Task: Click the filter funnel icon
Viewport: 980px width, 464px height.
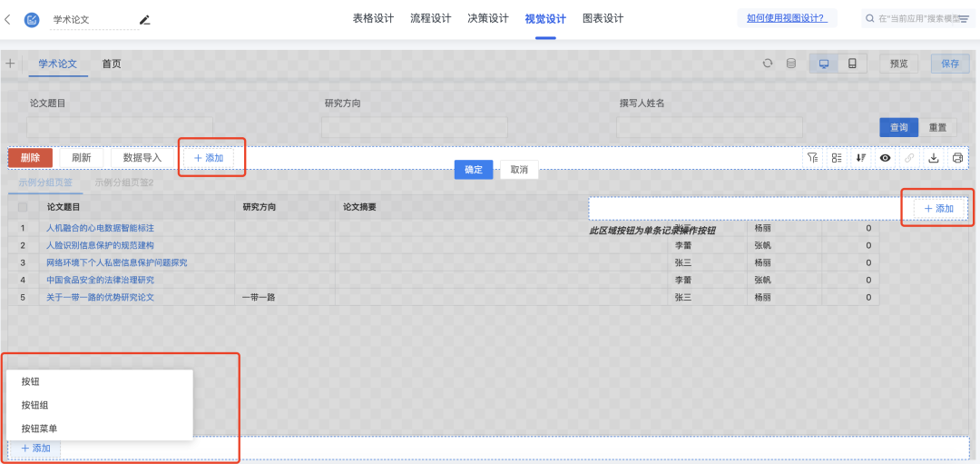Action: [812, 158]
